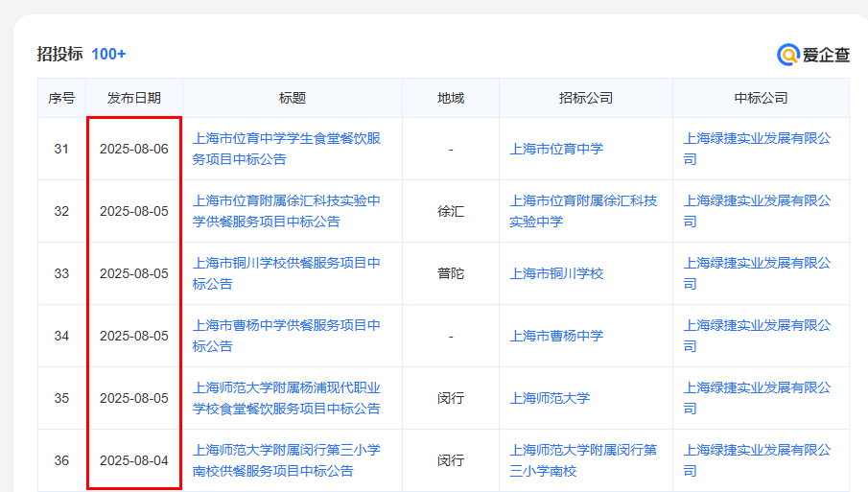Screen dimensions: 868x492
Task: Click region 徐汇 in row 32
Action: [x=451, y=211]
